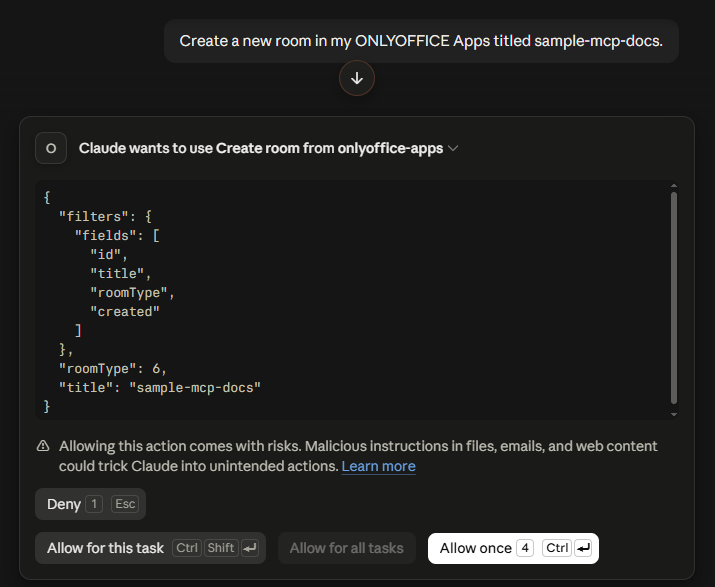The image size is (715, 587).
Task: Deny the tool request
Action: [x=90, y=504]
